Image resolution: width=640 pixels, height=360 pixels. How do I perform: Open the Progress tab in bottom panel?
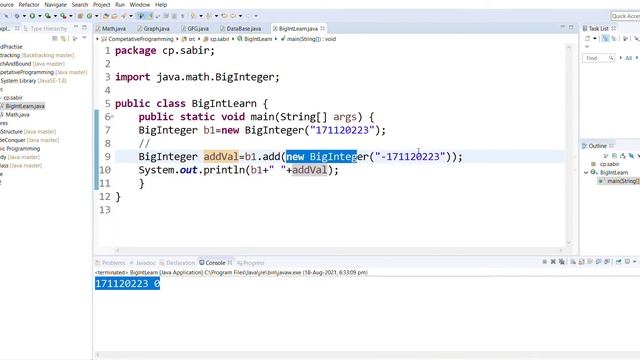click(x=251, y=263)
